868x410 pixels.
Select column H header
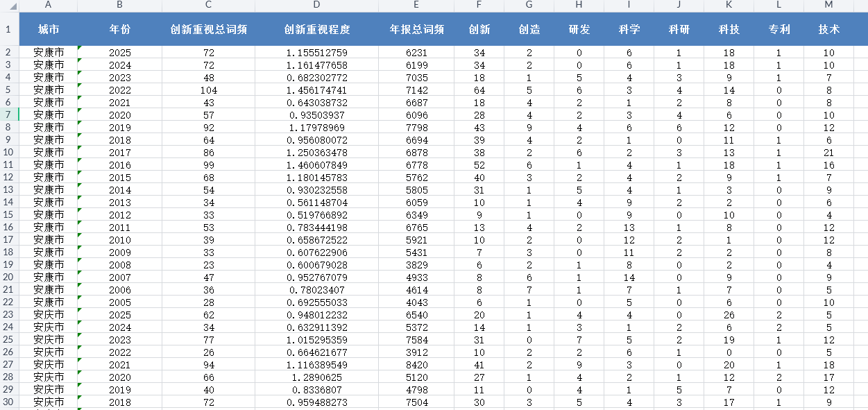(x=579, y=6)
